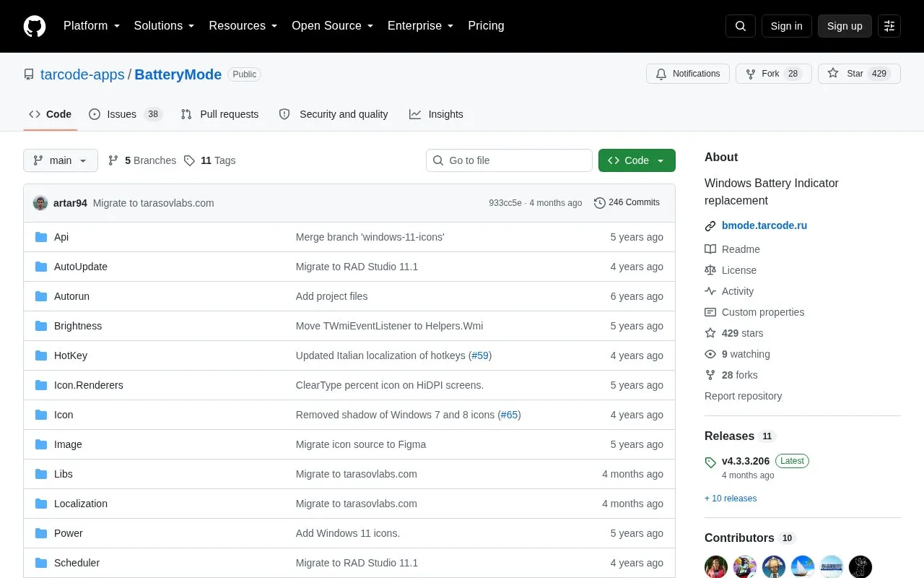Open the appearance settings icon in header

pyautogui.click(x=889, y=26)
